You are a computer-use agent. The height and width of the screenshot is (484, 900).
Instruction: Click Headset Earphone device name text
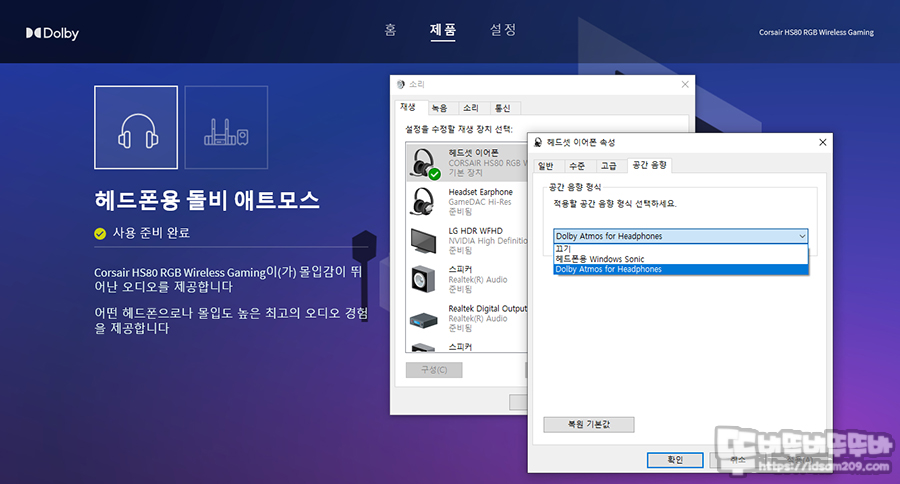(x=480, y=192)
